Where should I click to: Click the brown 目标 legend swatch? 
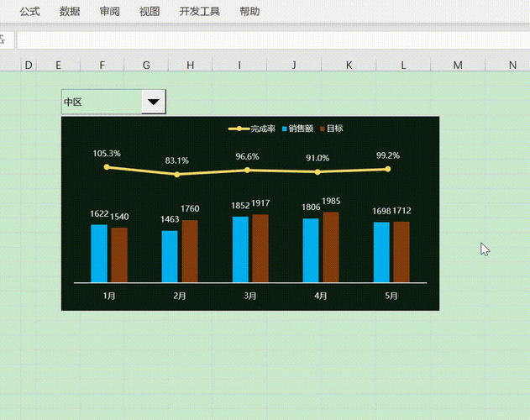click(323, 129)
